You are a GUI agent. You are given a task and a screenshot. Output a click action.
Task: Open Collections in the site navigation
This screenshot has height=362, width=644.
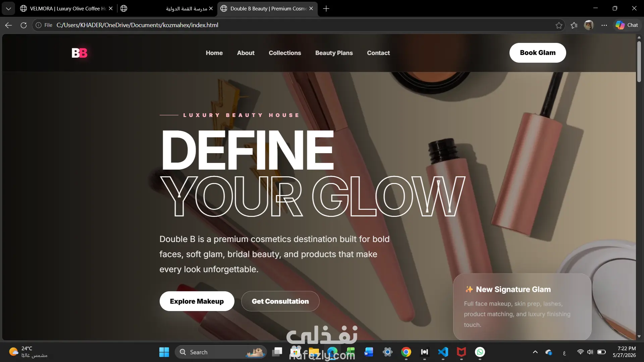285,53
